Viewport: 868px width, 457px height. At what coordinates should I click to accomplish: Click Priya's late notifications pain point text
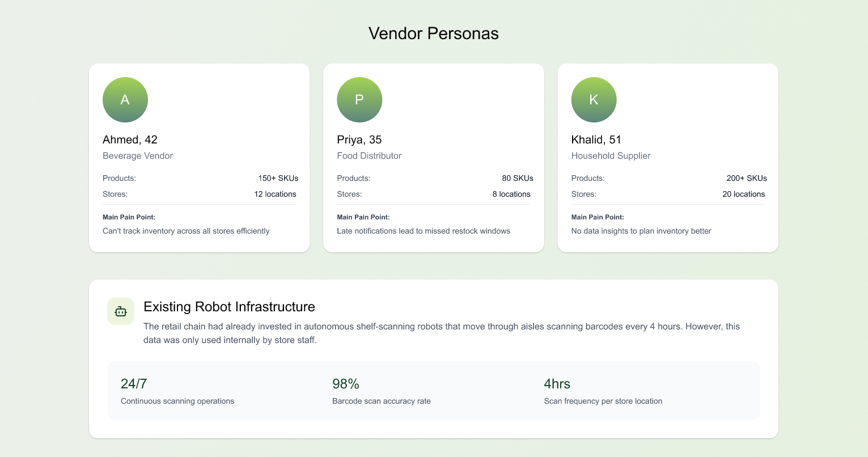pos(424,231)
